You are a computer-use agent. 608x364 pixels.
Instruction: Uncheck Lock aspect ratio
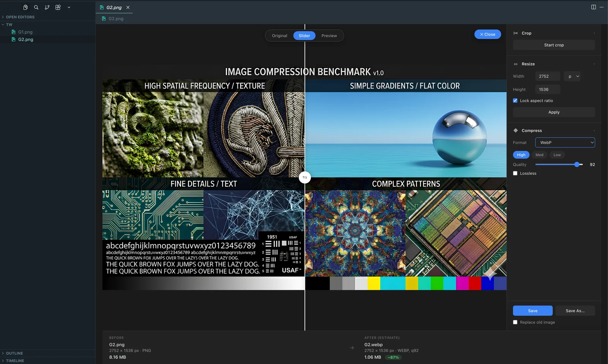[515, 100]
